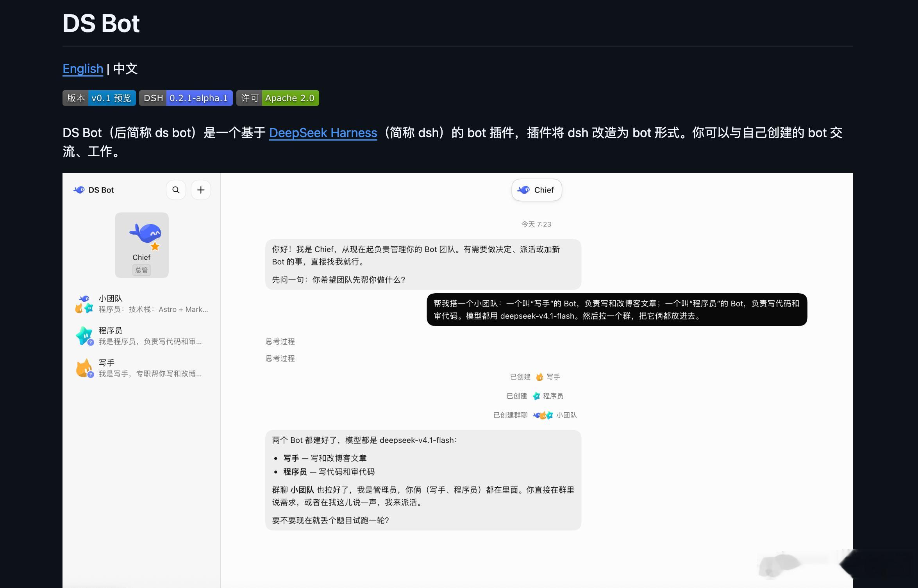Viewport: 918px width, 588px height.
Task: Open the 小团队 group chat row
Action: pyautogui.click(x=142, y=304)
